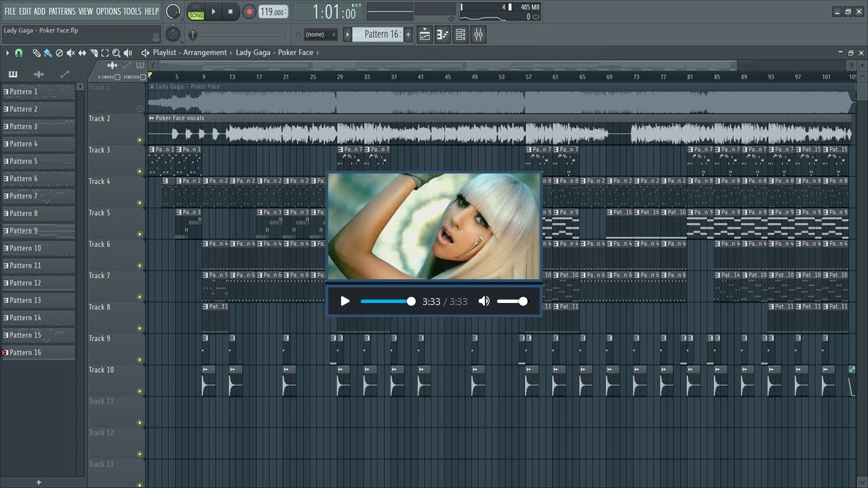This screenshot has height=488, width=868.
Task: Click the tempo 119.000 stepper arrows
Action: click(284, 12)
